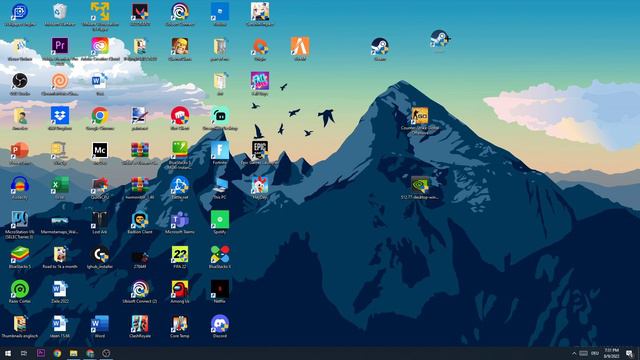Select the Excel desktop shortcut
Viewport: 640px width, 360px height.
pos(60,185)
